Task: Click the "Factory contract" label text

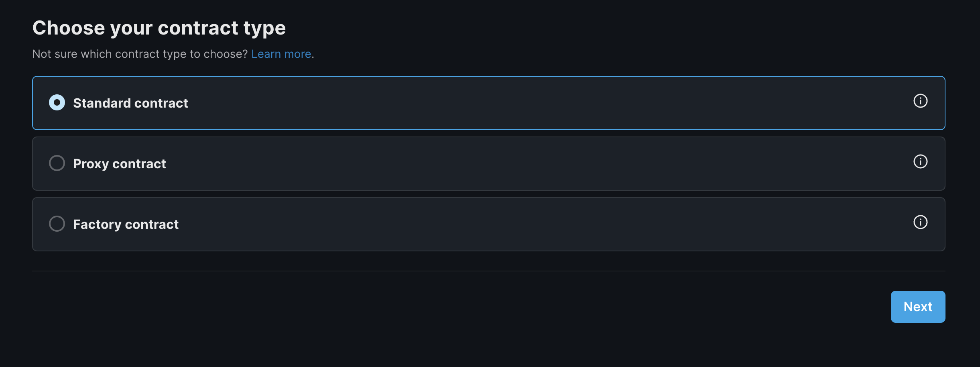Action: [x=126, y=224]
